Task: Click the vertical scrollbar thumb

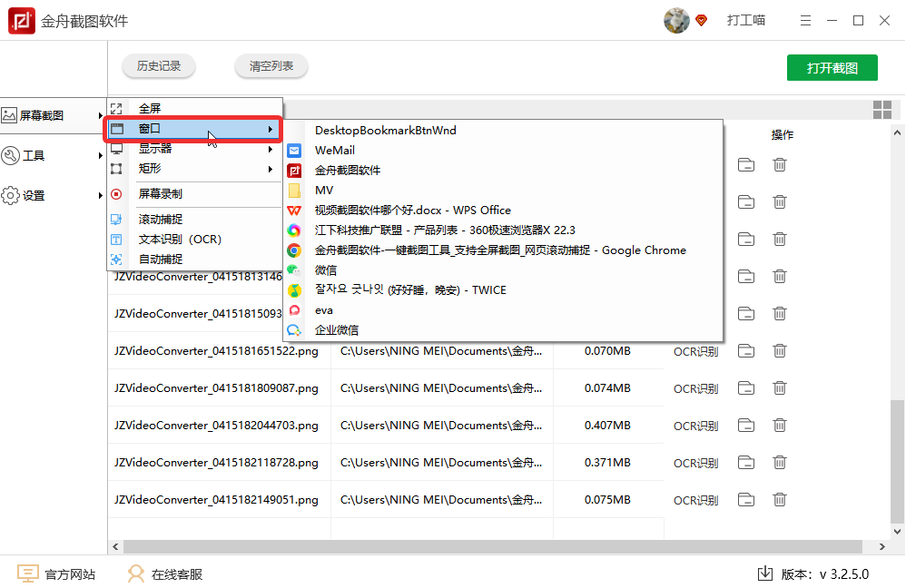Action: pos(897,461)
